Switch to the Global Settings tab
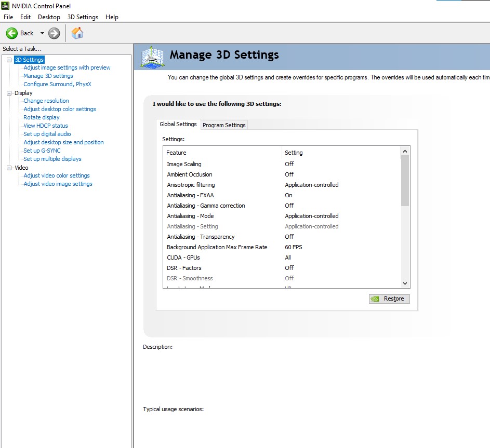Image resolution: width=490 pixels, height=448 pixels. [x=178, y=124]
